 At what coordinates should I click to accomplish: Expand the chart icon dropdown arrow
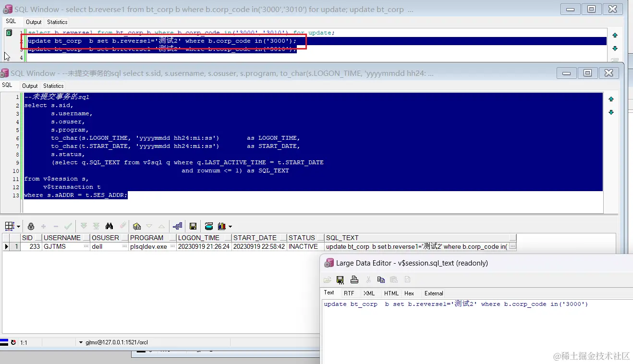[x=230, y=227]
